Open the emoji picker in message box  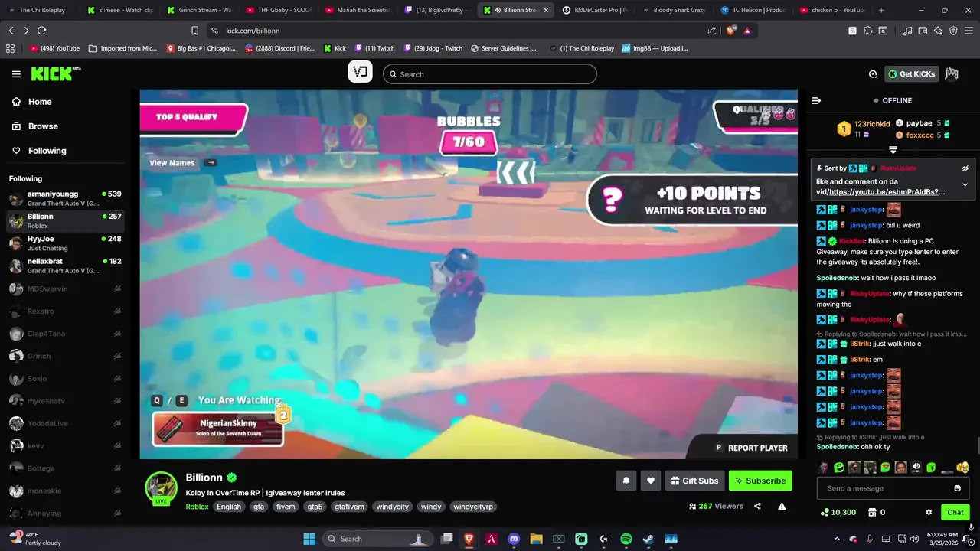pos(957,488)
